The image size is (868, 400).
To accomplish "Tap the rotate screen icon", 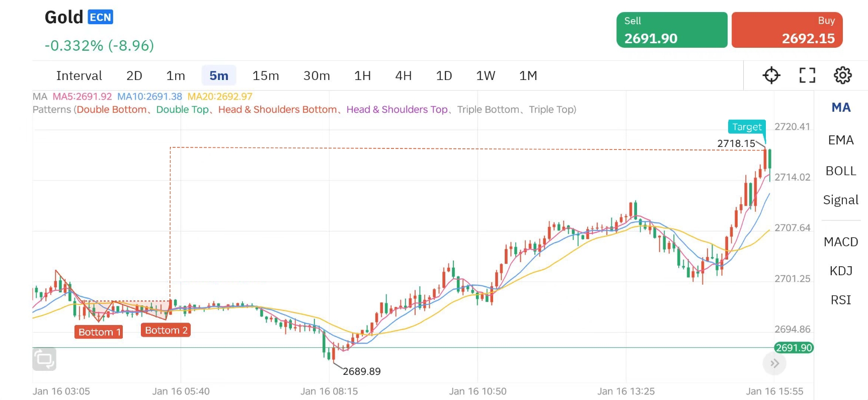I will coord(44,359).
